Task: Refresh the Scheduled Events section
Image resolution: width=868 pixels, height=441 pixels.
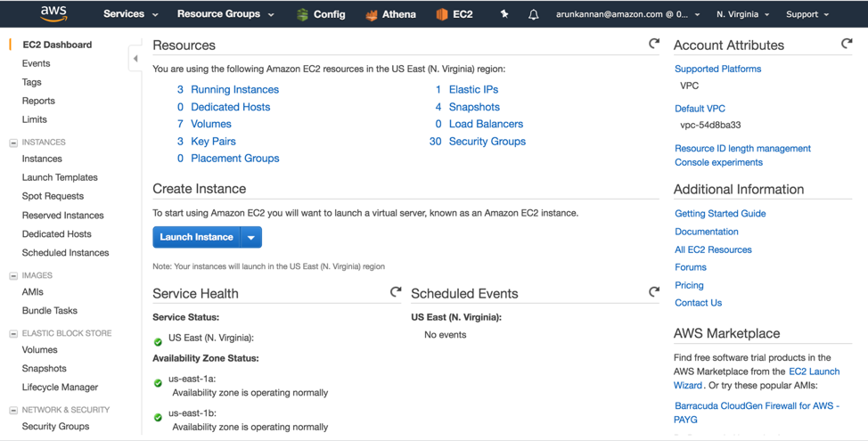Action: pyautogui.click(x=654, y=291)
